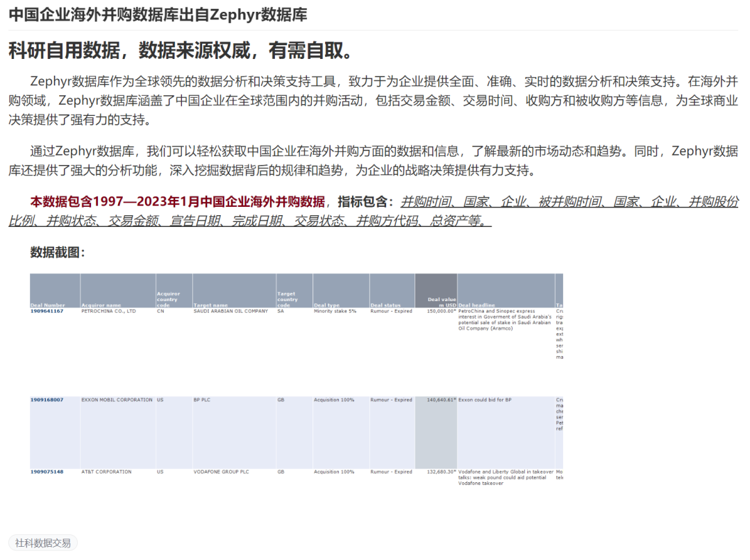Click PETROCHINA CO., LTD acquirer cell
Image resolution: width=750 pixels, height=560 pixels.
pos(108,311)
